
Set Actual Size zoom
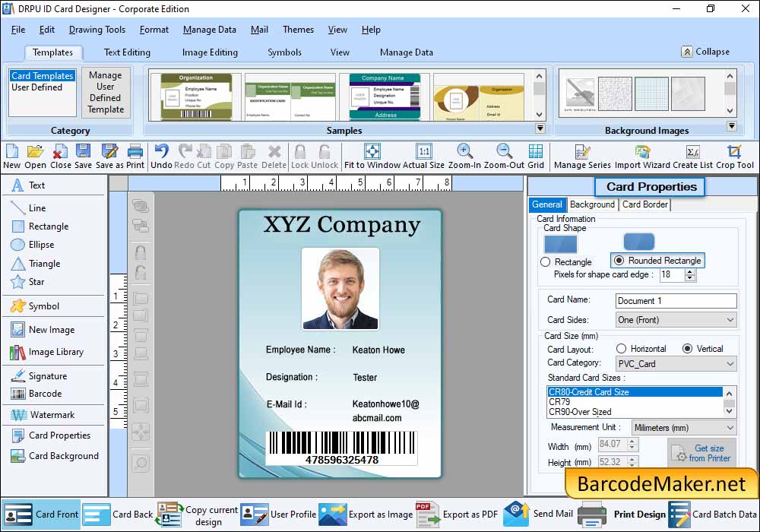pos(423,157)
